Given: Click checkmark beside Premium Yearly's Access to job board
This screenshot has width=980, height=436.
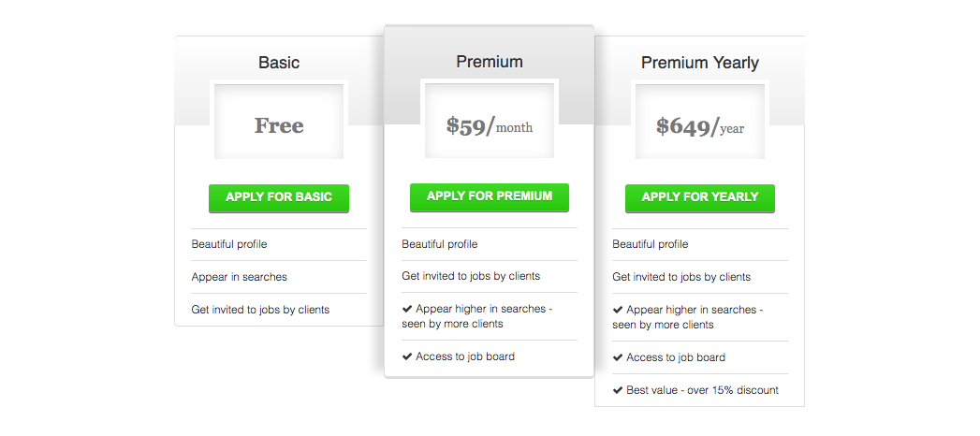Looking at the screenshot, I should coord(618,357).
